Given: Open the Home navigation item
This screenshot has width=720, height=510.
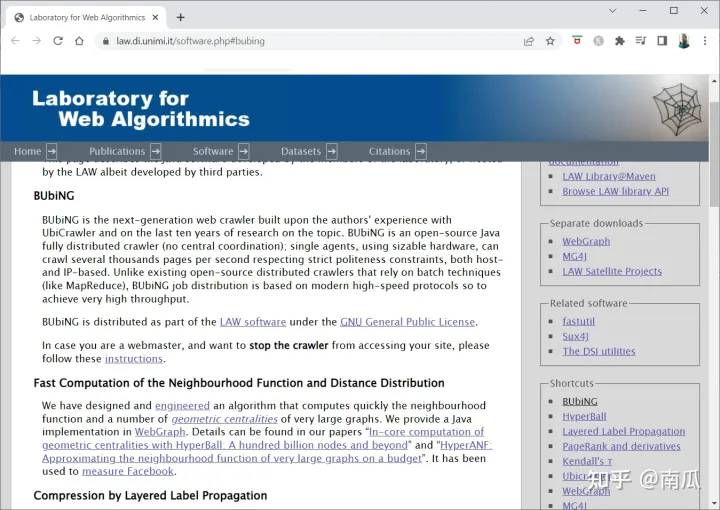Looking at the screenshot, I should [28, 151].
